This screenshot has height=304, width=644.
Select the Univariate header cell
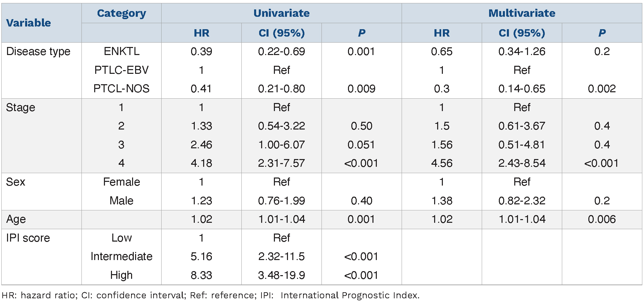281,13
